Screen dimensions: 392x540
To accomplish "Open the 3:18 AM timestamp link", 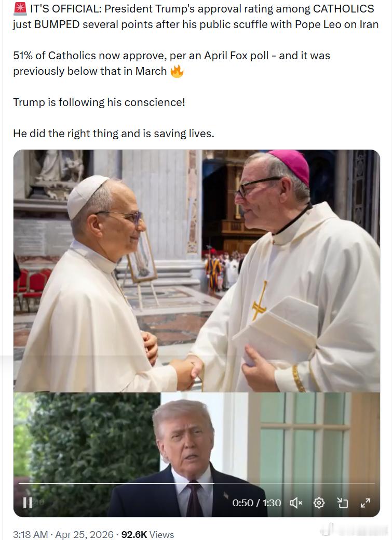I will pos(30,534).
